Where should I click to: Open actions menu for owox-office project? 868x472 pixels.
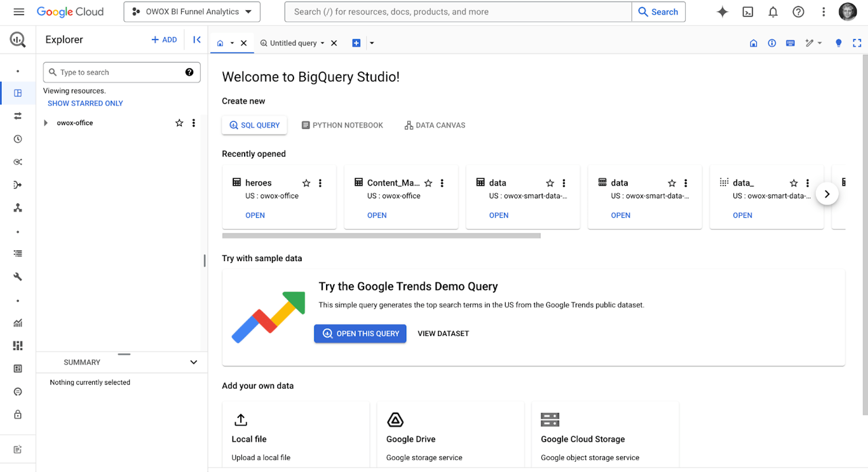point(194,123)
